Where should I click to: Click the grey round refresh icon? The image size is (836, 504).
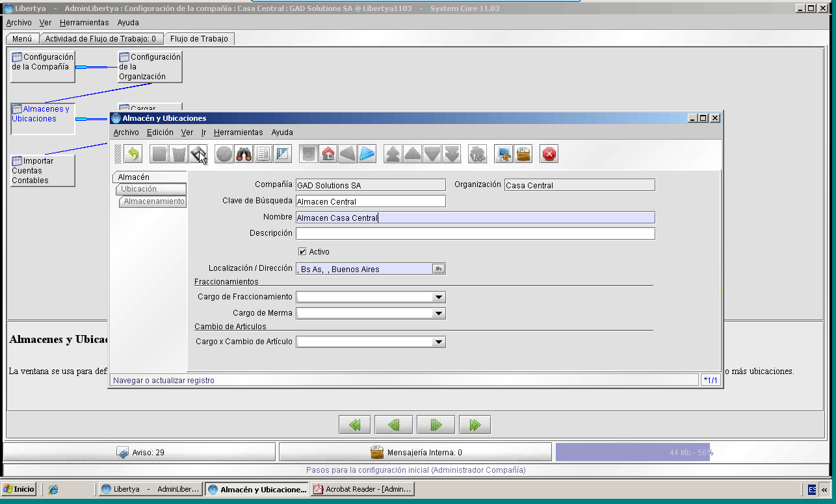click(224, 154)
